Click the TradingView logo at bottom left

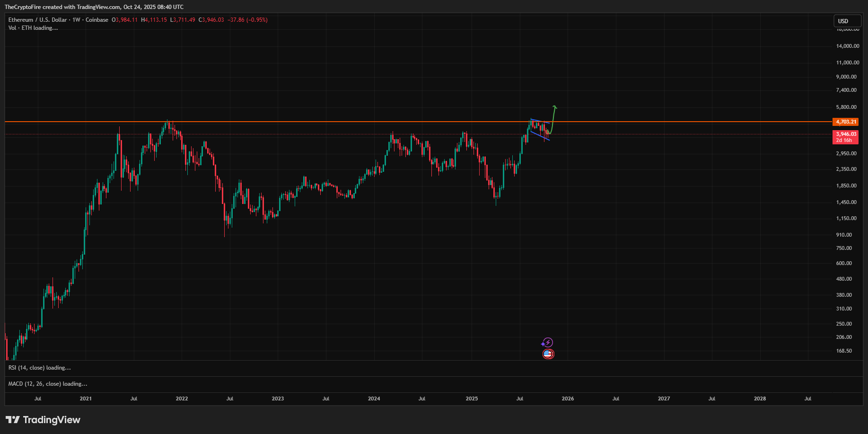click(x=43, y=420)
